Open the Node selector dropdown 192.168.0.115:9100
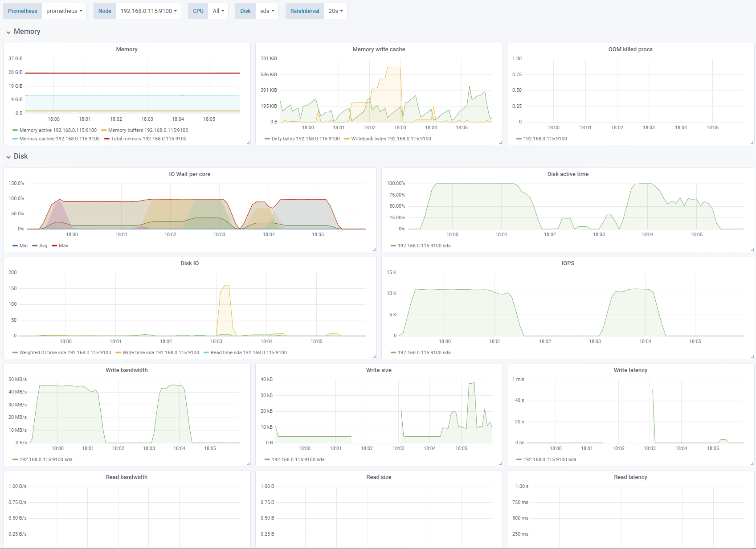Viewport: 756px width, 549px height. [x=148, y=11]
